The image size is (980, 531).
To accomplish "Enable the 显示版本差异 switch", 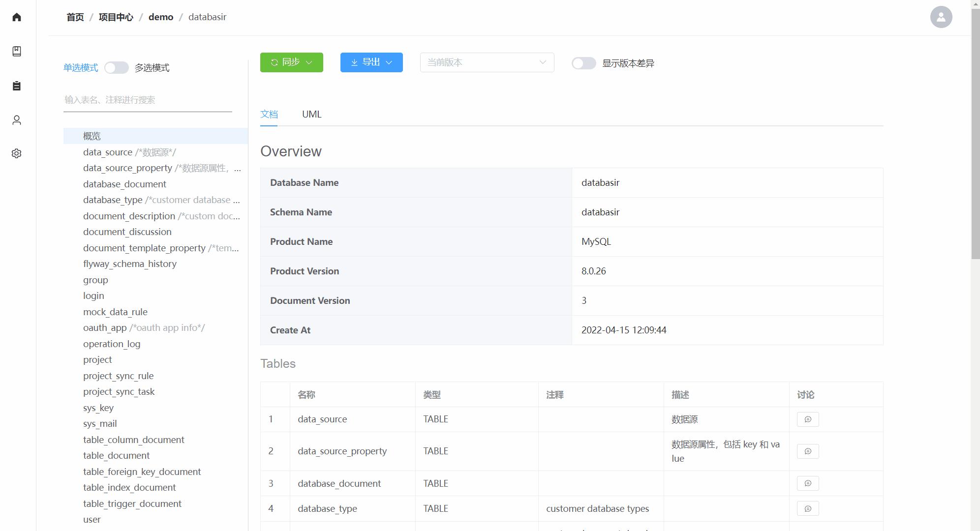I will (583, 63).
